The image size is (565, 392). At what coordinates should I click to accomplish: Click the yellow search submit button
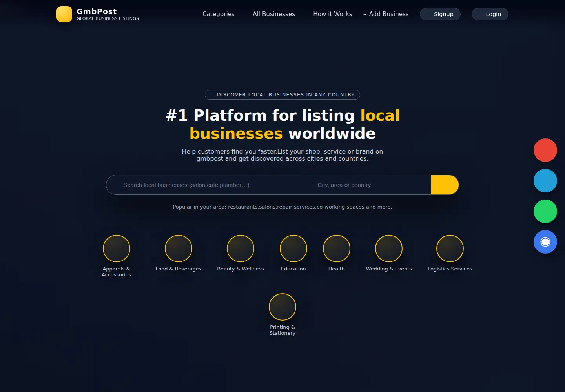click(445, 185)
